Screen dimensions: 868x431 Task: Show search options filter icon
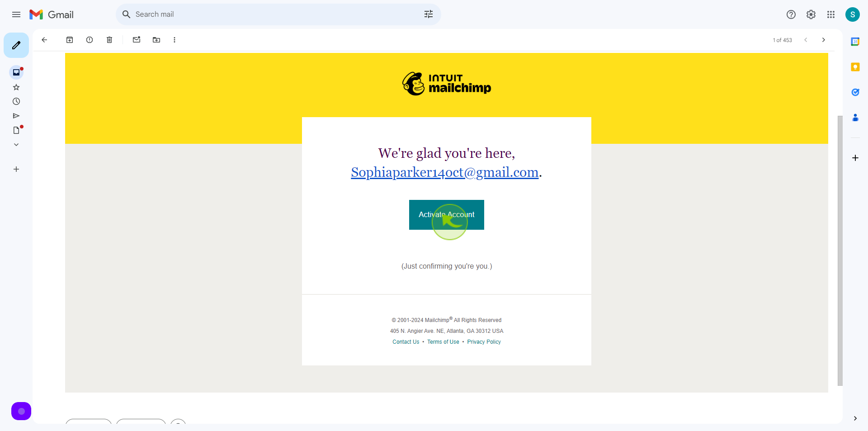(429, 14)
